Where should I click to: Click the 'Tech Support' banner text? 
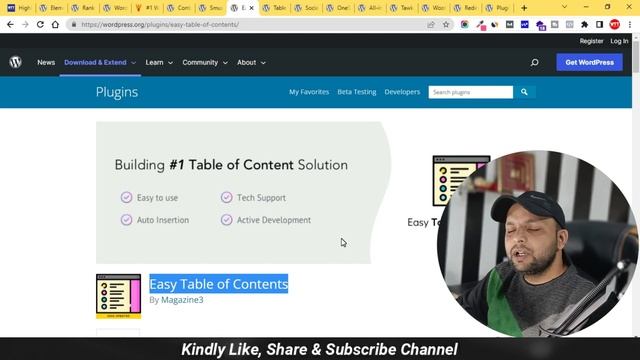click(261, 198)
